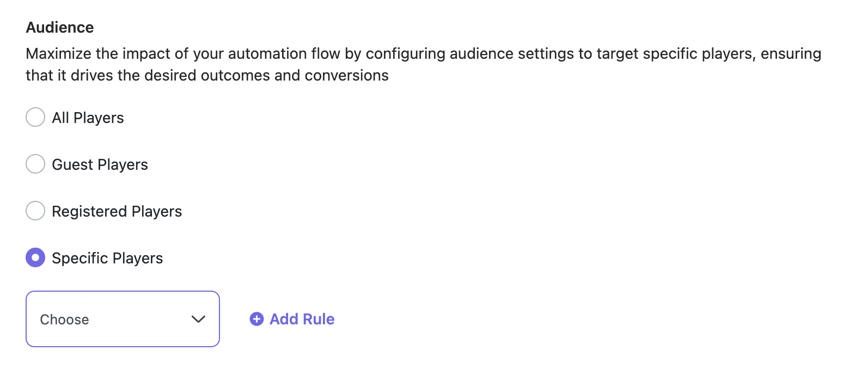Select the All Players radio button
The image size is (868, 369).
[35, 117]
